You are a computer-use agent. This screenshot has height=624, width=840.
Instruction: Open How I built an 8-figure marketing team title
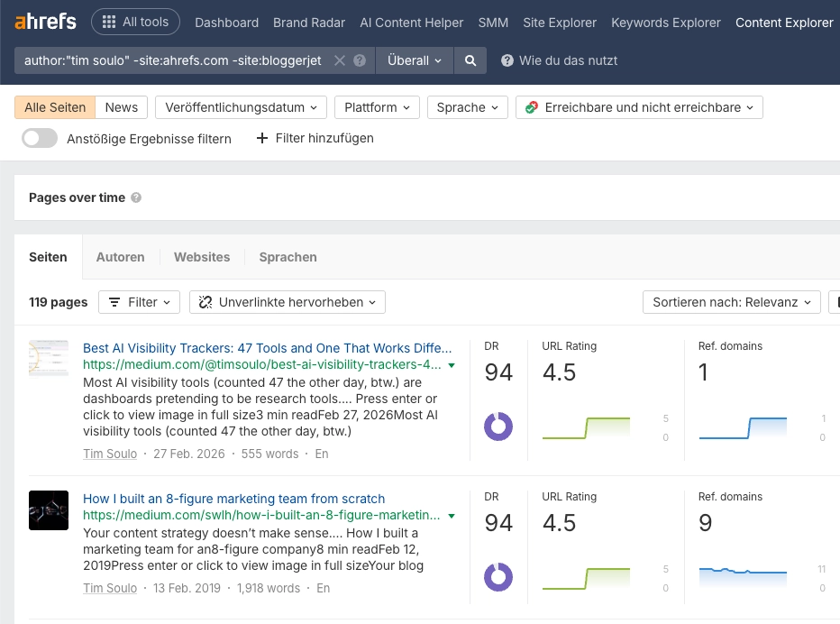[x=234, y=499]
